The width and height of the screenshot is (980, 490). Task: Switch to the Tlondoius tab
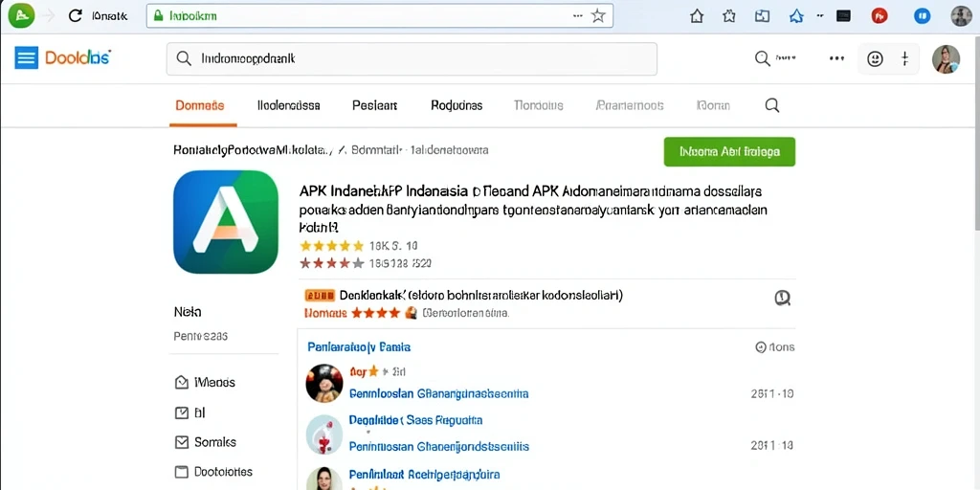click(x=538, y=105)
